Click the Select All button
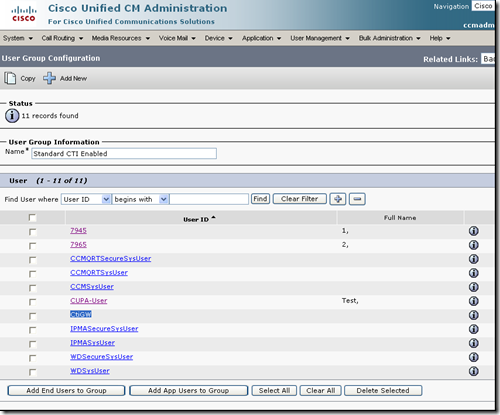 tap(274, 391)
